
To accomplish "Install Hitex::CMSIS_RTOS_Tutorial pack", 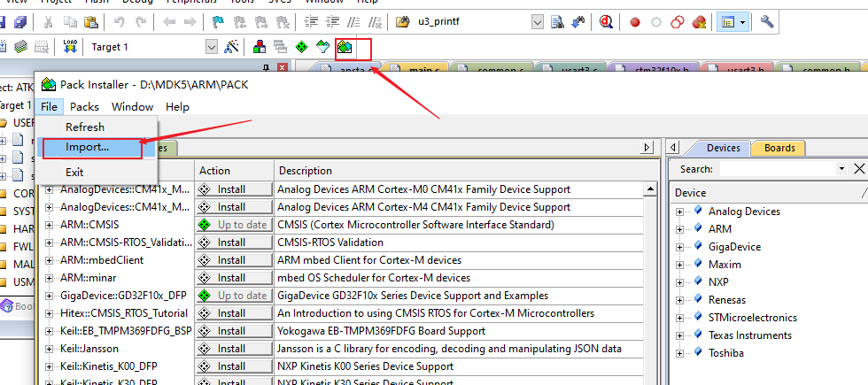I will tap(234, 313).
